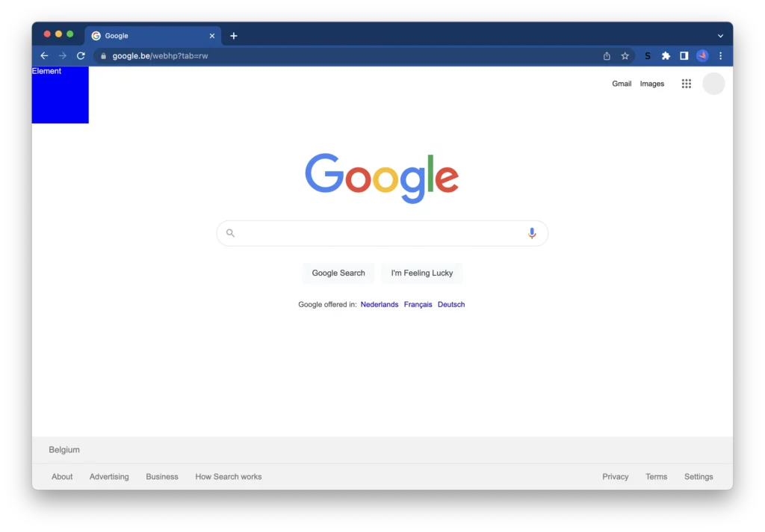Click the blue Element box
Image resolution: width=765 pixels, height=532 pixels.
[61, 95]
